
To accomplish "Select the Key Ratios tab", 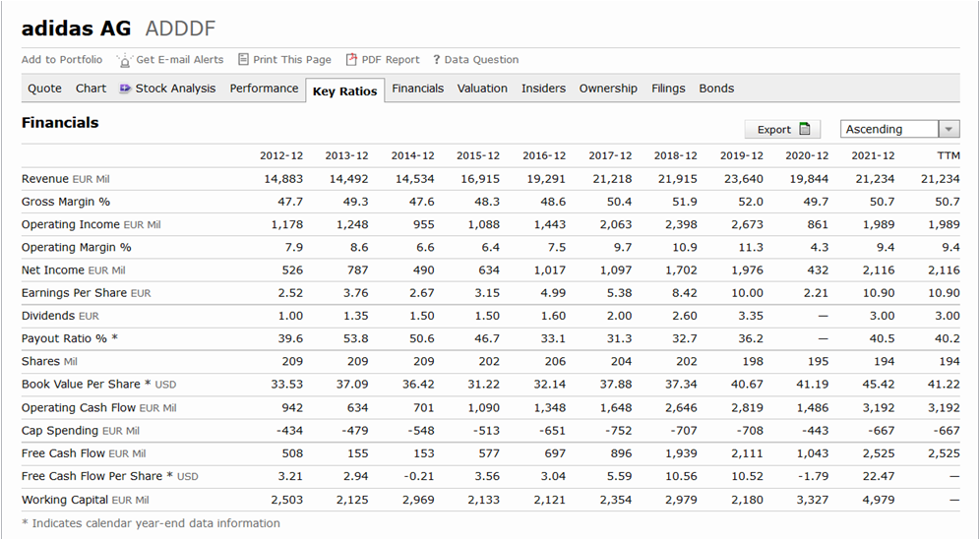I will pyautogui.click(x=344, y=91).
